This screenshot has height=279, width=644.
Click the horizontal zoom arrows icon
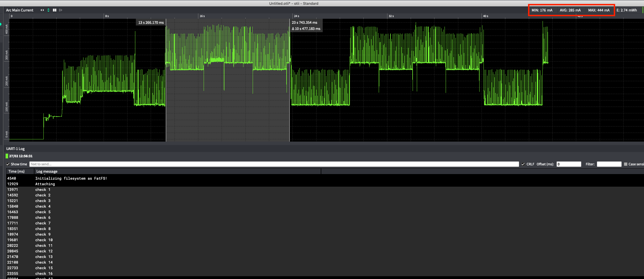pos(42,10)
